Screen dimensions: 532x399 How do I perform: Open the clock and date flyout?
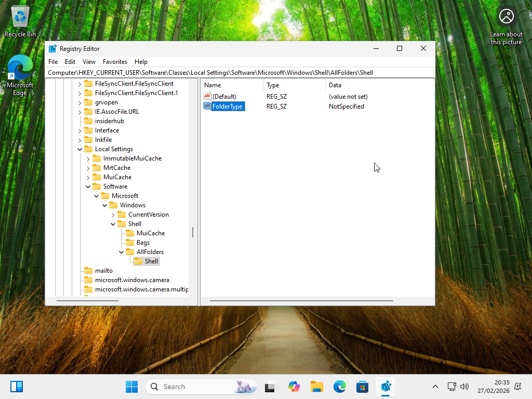click(494, 387)
